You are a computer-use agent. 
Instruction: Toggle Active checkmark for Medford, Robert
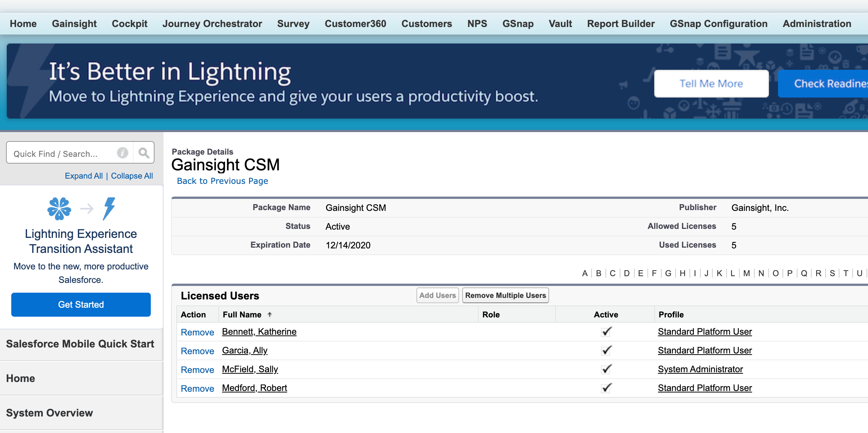[606, 388]
